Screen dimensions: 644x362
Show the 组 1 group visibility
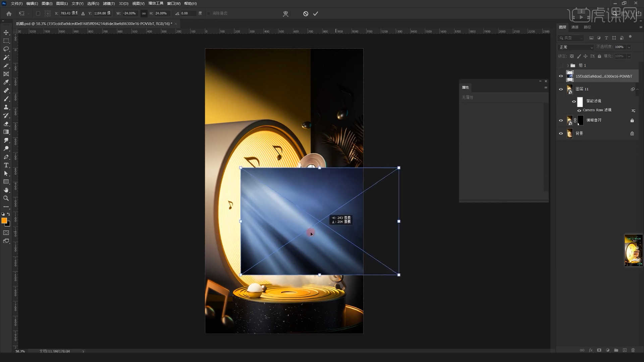coord(561,65)
